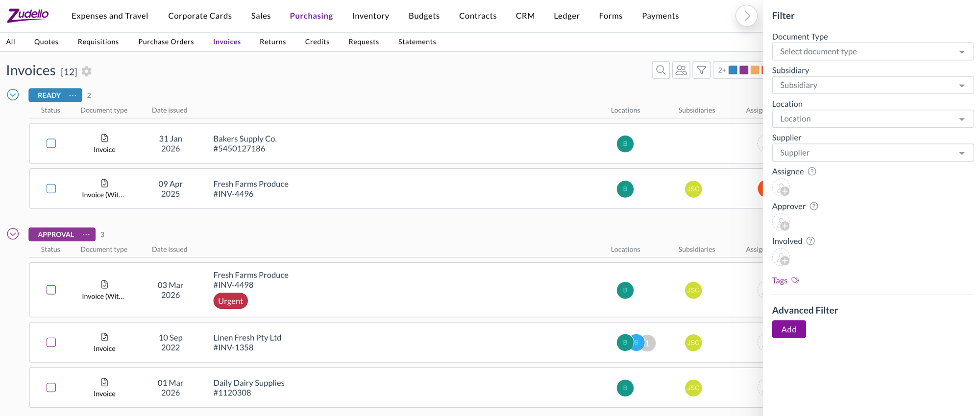Show help for Approver filter
This screenshot has height=416, width=980.
point(814,206)
